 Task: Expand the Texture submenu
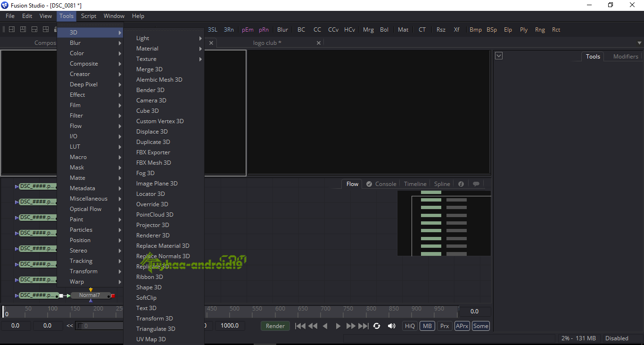pyautogui.click(x=164, y=59)
